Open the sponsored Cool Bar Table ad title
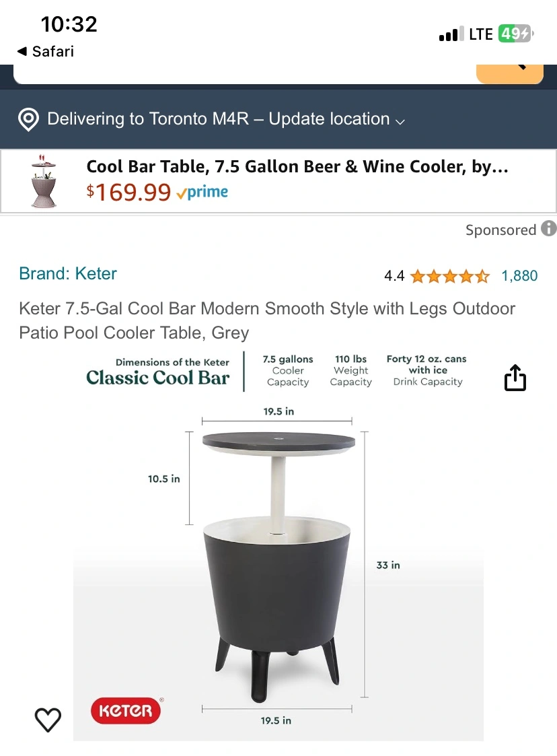The image size is (557, 756). pyautogui.click(x=297, y=166)
